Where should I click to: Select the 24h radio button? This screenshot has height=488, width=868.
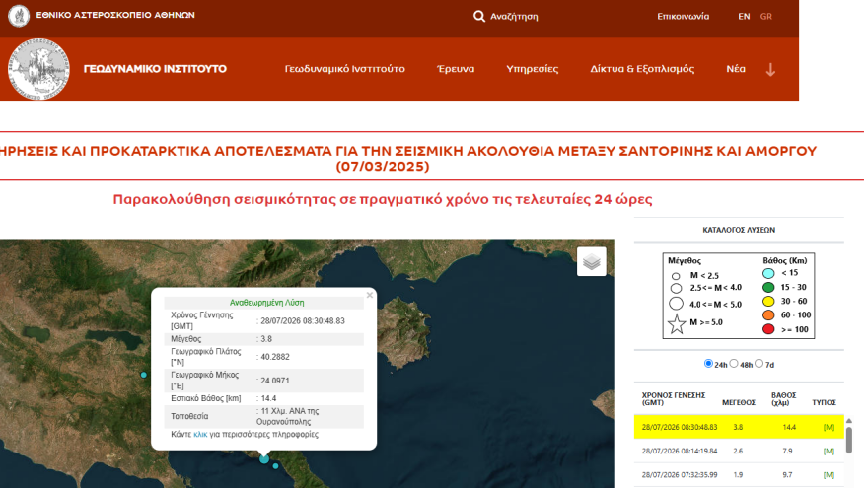pos(708,364)
